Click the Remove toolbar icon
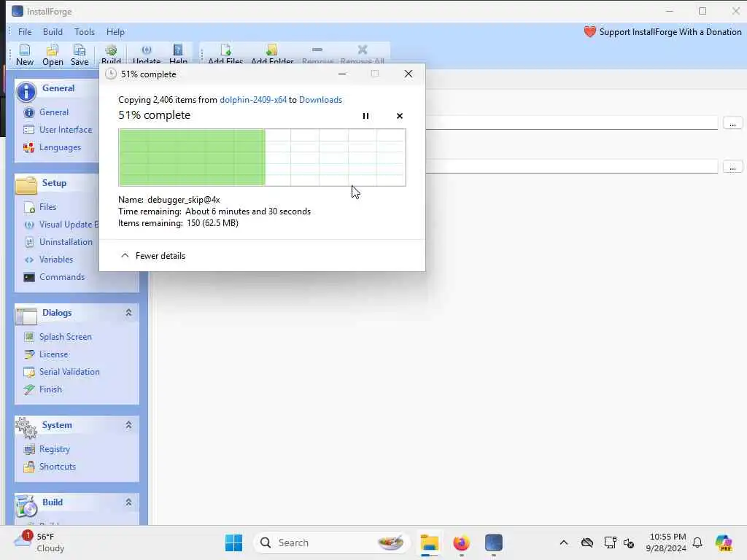Screen dimensions: 747x560 coord(317,54)
